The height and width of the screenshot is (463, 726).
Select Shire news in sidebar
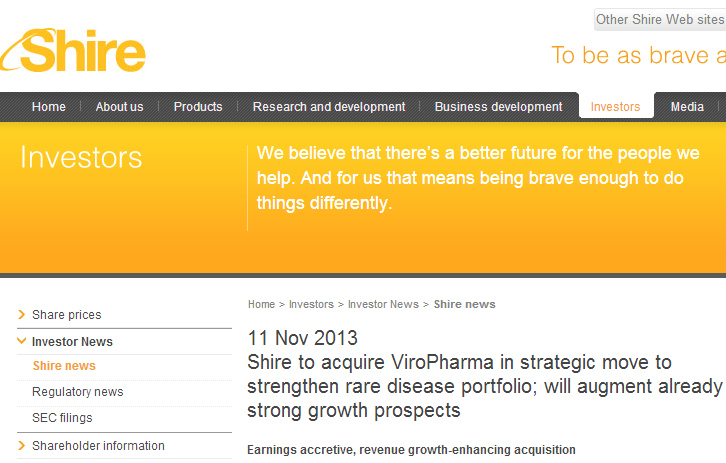point(64,367)
